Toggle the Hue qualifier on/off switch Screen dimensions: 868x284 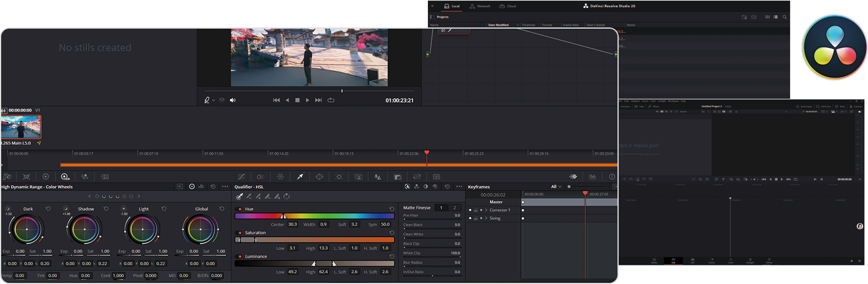coord(239,209)
